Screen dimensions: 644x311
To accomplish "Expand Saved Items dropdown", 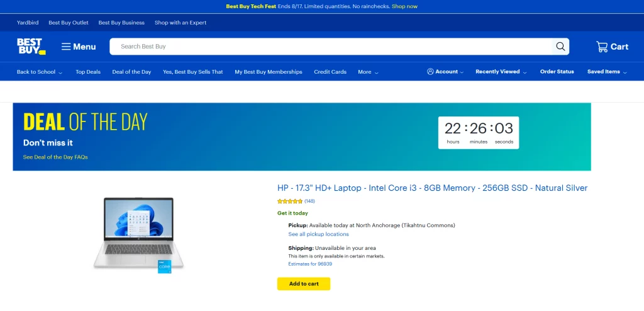I will click(x=607, y=72).
